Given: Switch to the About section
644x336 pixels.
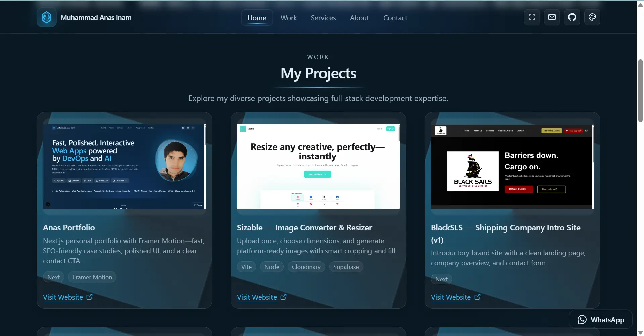Looking at the screenshot, I should (359, 18).
